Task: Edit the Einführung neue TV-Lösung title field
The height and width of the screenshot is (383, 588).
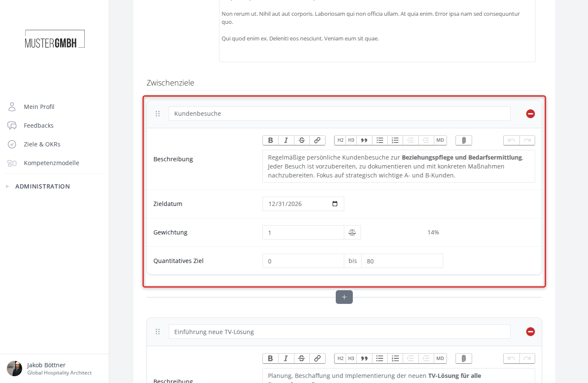Action: pos(340,332)
